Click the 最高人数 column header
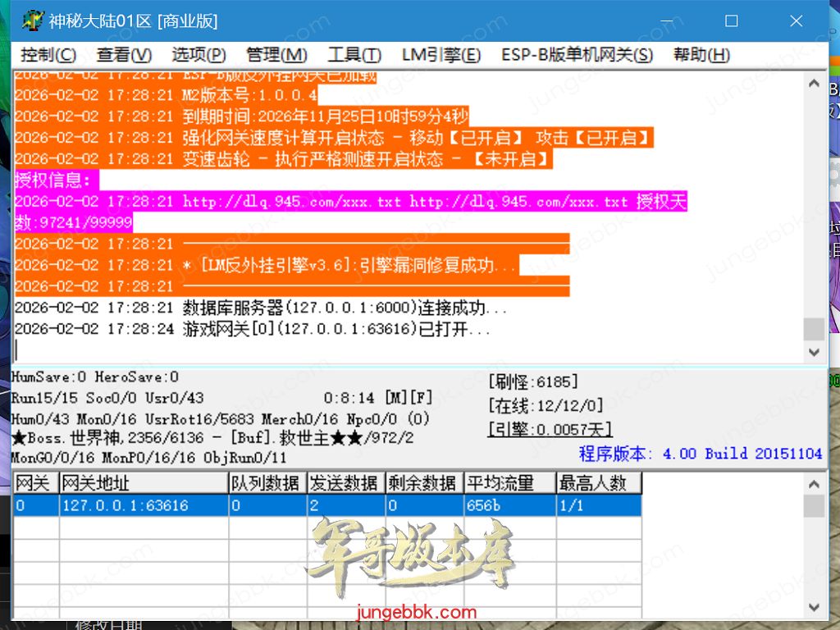This screenshot has width=840, height=630. coord(598,483)
